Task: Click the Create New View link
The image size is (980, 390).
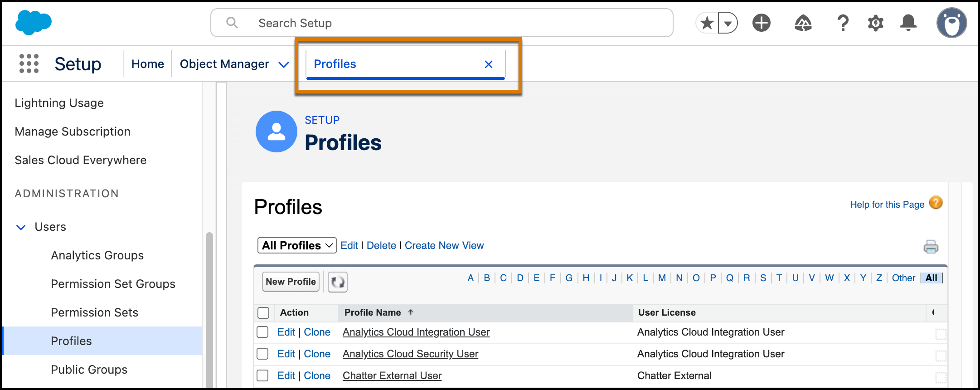Action: pyautogui.click(x=444, y=245)
